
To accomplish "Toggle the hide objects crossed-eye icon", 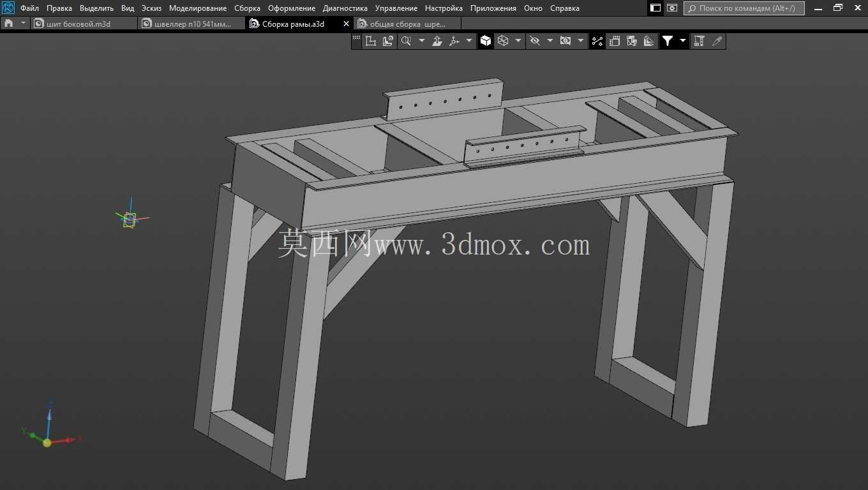I will point(535,41).
